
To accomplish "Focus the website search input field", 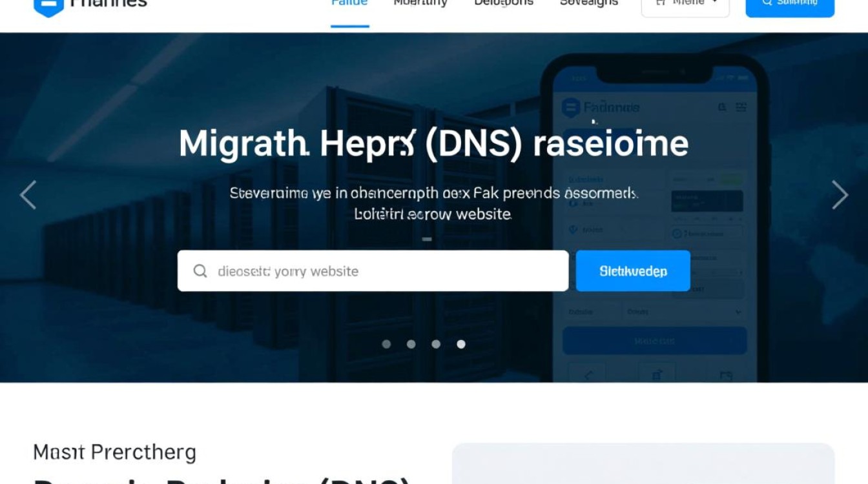I will (x=381, y=271).
